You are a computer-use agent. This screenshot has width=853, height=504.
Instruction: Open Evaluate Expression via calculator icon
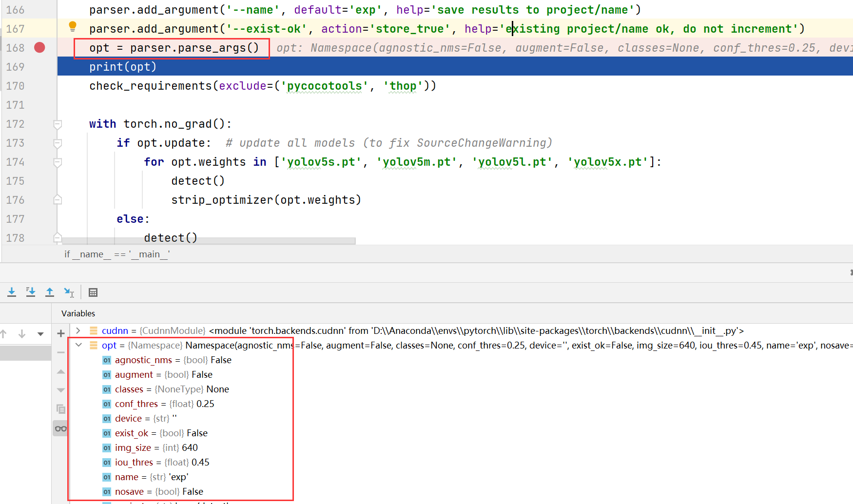pos(93,292)
